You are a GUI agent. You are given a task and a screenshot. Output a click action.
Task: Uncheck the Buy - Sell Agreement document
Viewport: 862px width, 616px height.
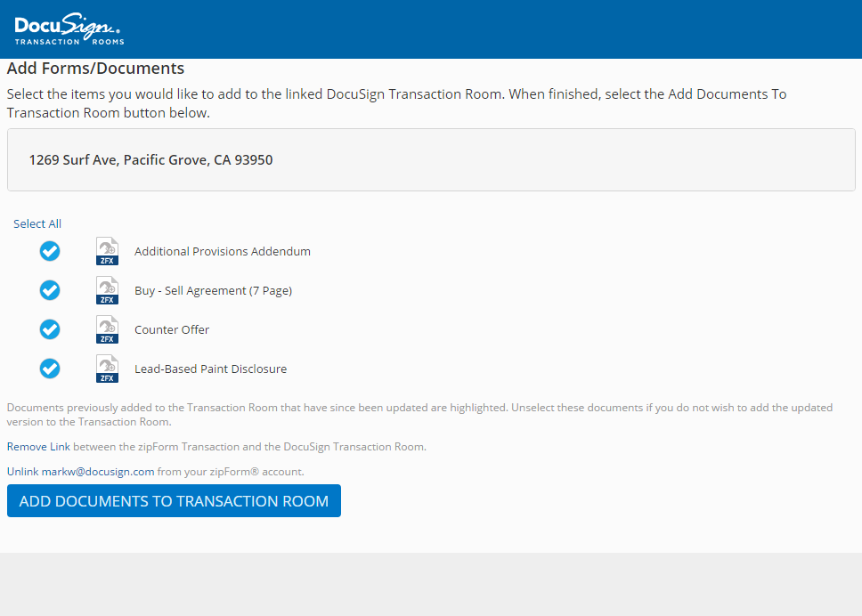tap(50, 290)
